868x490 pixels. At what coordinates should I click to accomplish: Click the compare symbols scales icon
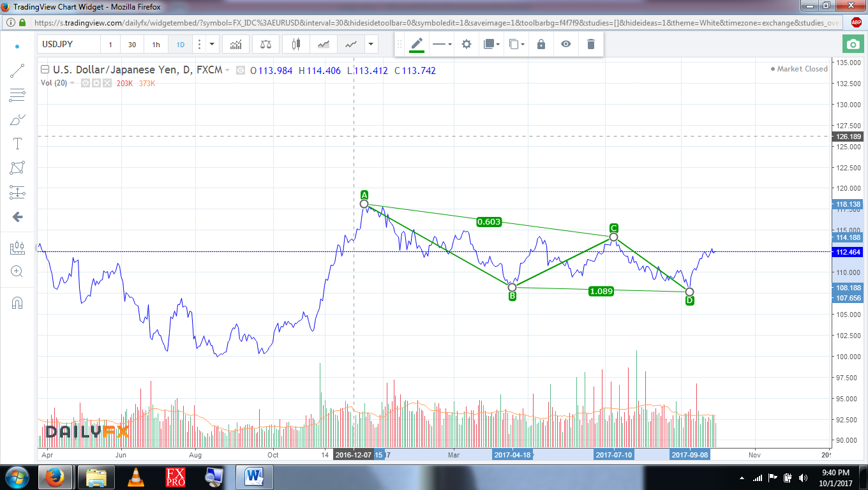[x=266, y=45]
